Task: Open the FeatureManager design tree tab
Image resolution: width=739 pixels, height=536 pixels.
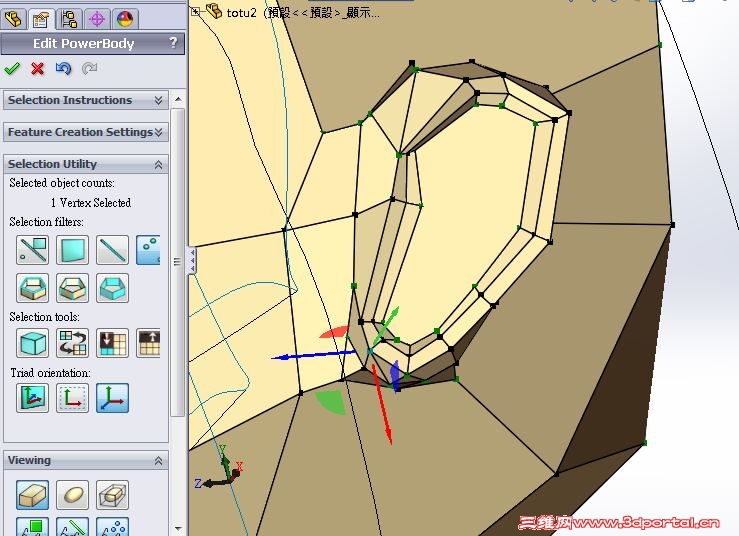Action: point(13,19)
